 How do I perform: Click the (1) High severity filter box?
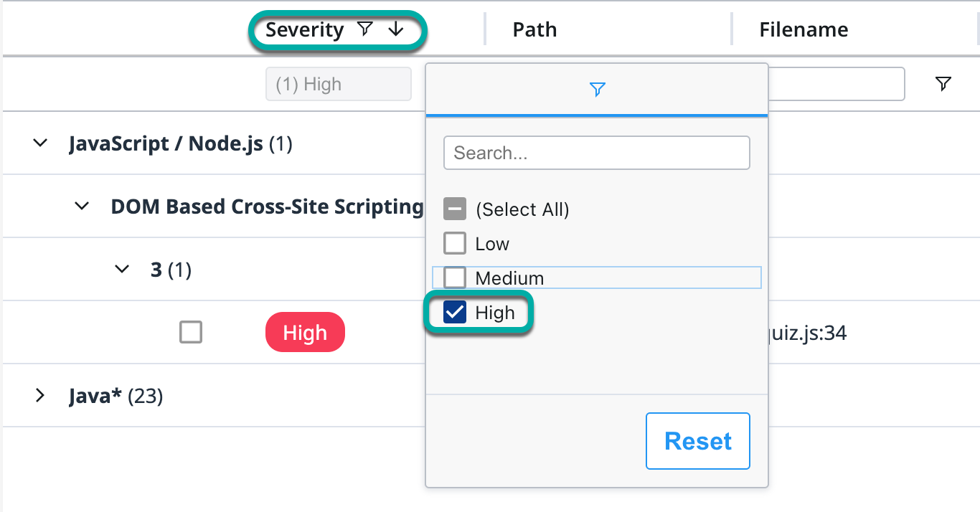339,84
